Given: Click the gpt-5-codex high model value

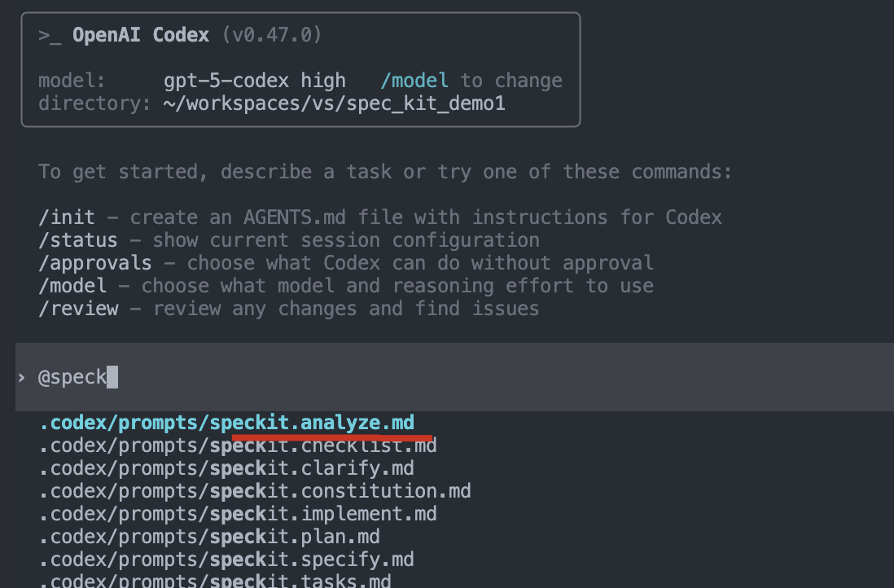Looking at the screenshot, I should (x=255, y=81).
